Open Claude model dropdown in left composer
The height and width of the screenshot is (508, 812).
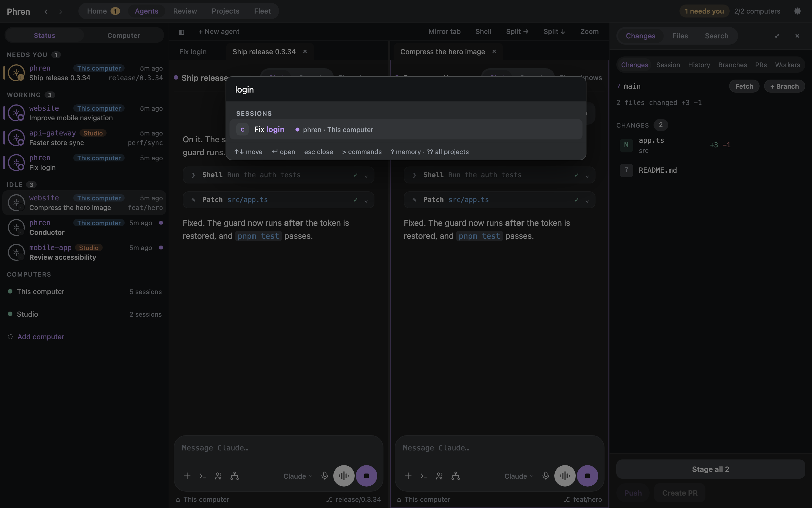click(x=298, y=476)
